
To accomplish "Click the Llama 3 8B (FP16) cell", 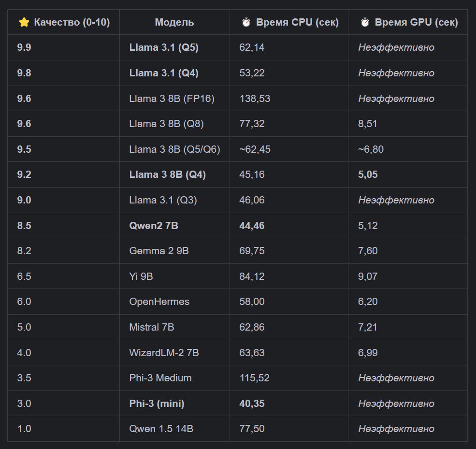I will [172, 99].
